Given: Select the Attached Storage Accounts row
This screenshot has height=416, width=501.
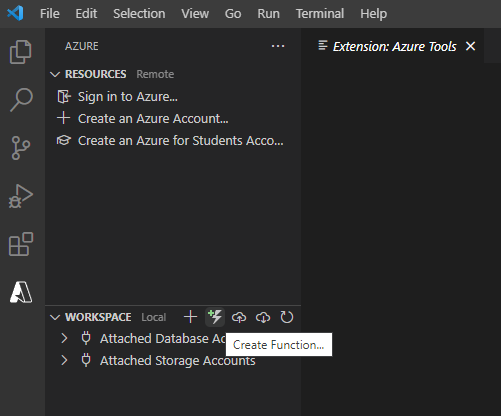Looking at the screenshot, I should point(173,360).
